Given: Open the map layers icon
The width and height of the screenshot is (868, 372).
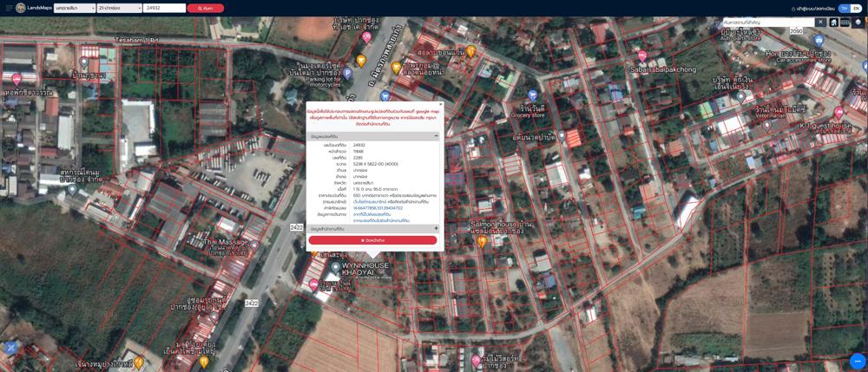Looking at the screenshot, I should point(858,22).
